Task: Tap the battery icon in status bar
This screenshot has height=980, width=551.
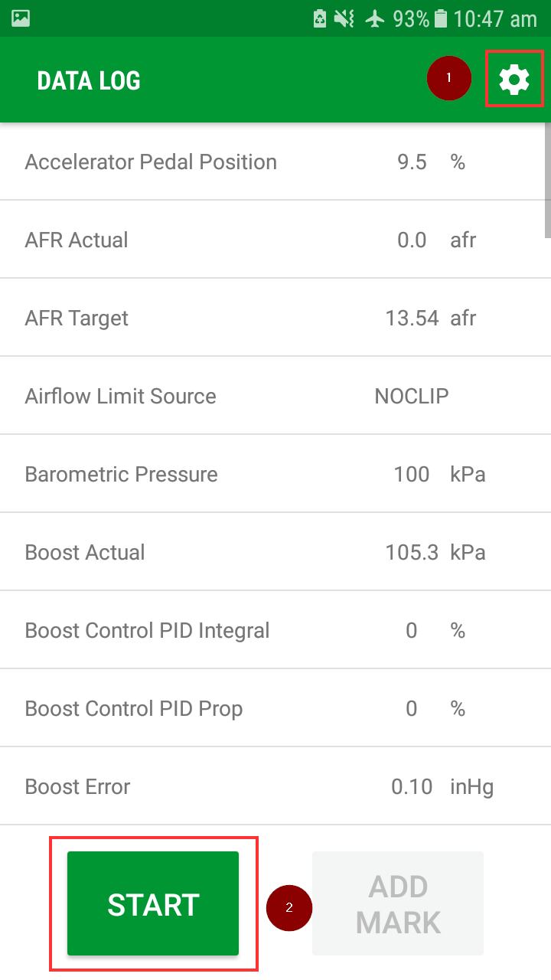Action: coord(441,18)
